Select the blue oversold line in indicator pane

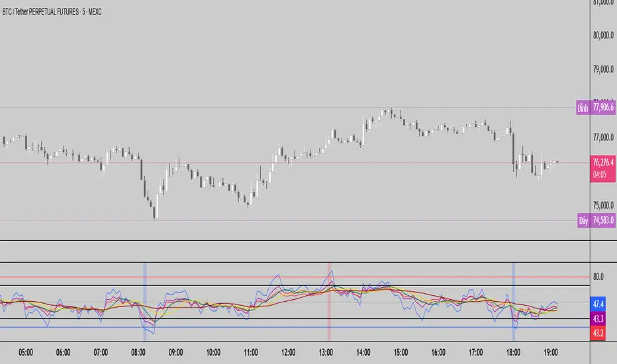point(295,327)
